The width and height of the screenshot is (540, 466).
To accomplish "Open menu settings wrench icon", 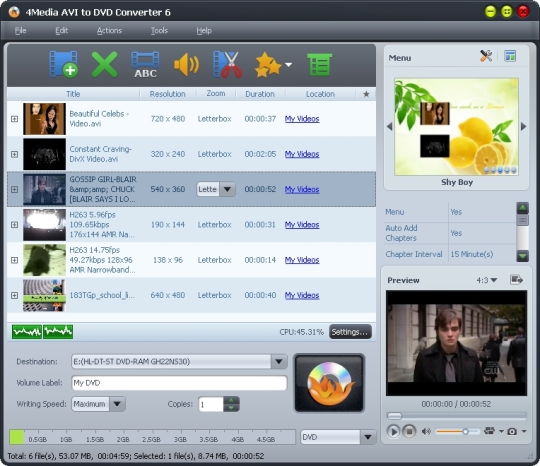I will tap(486, 56).
